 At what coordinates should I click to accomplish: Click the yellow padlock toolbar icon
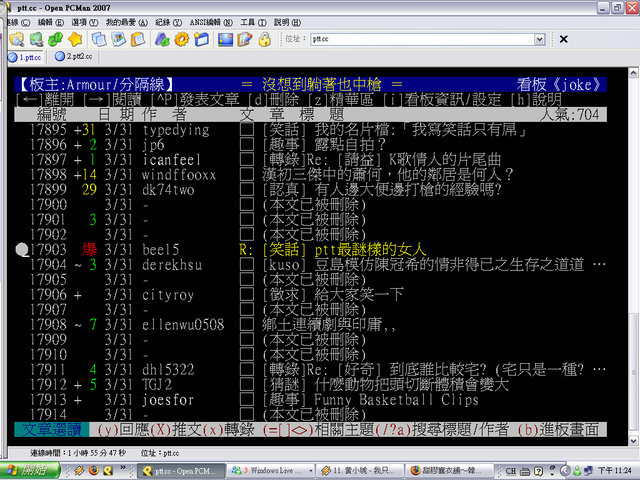tap(264, 39)
